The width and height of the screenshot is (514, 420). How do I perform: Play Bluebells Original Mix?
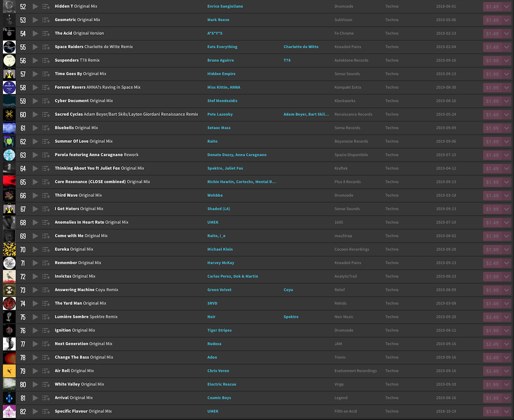[x=35, y=128]
